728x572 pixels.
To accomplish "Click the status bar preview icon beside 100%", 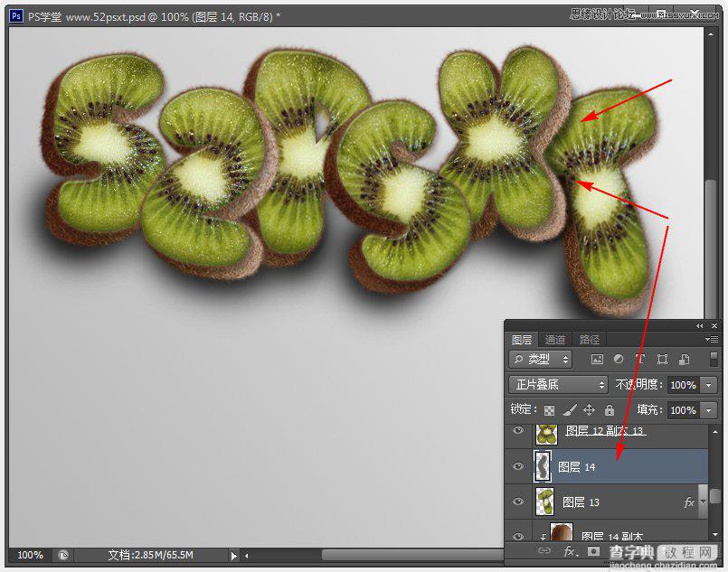I will [63, 555].
